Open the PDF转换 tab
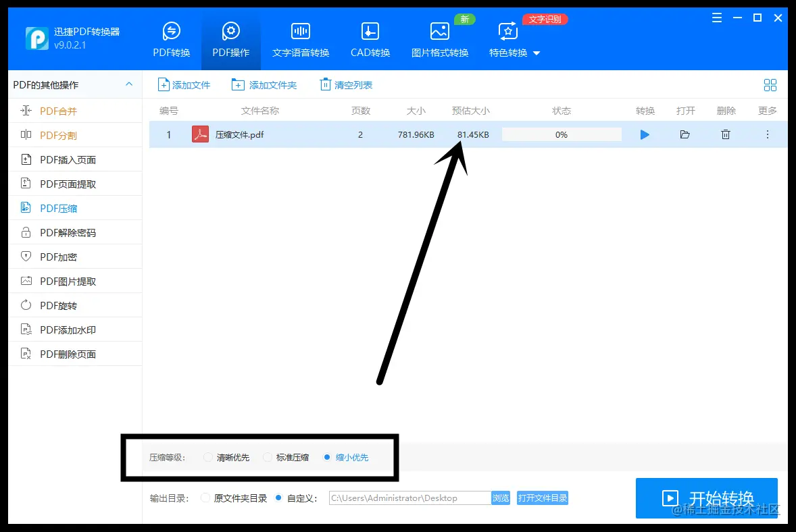The width and height of the screenshot is (796, 532). tap(172, 40)
